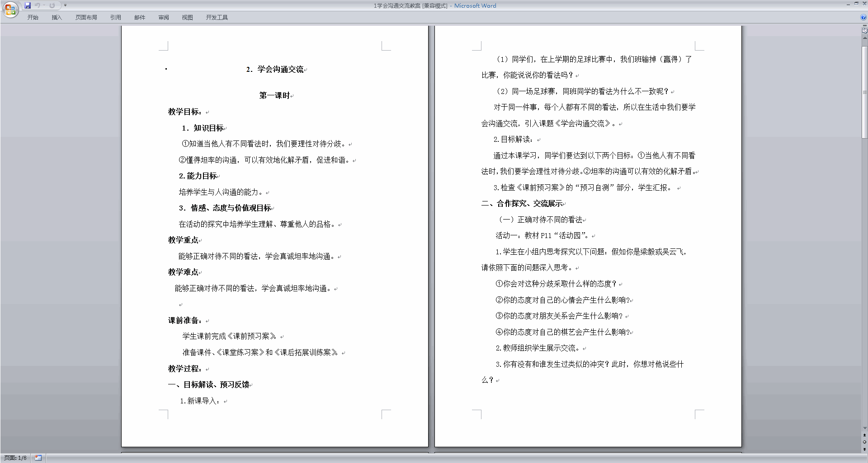Click the Undo arrow icon
Viewport: 868px width, 463px height.
point(37,5)
